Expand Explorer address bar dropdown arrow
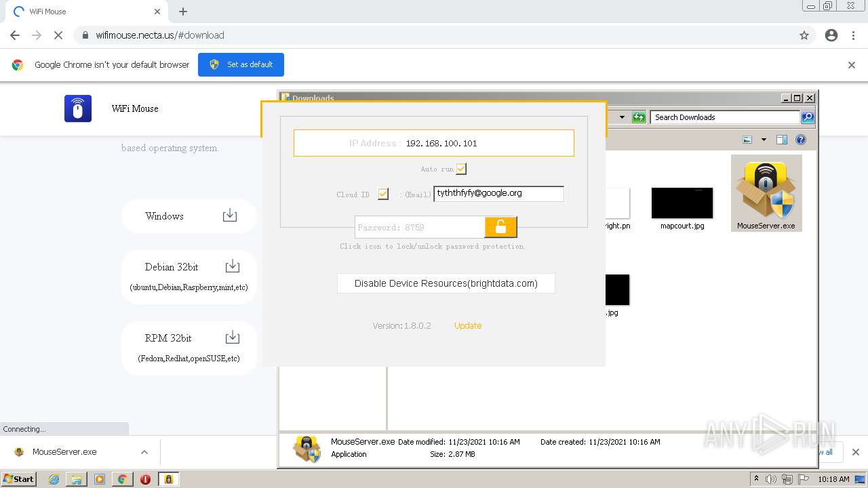 (622, 117)
